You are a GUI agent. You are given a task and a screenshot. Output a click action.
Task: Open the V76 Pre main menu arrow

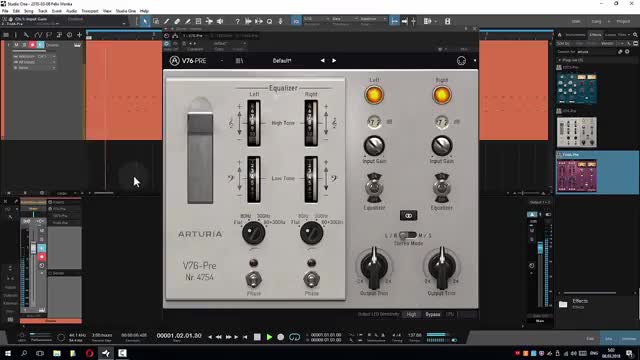[x=222, y=61]
